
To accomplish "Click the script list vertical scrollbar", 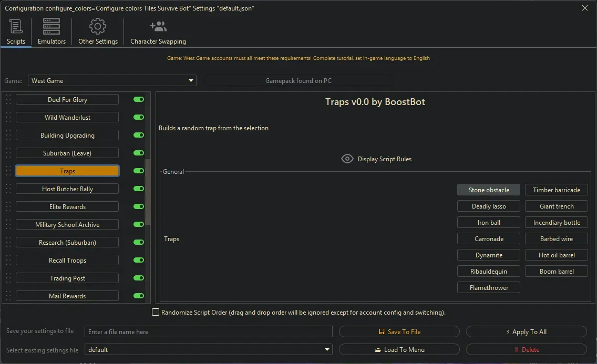I will pyautogui.click(x=148, y=192).
